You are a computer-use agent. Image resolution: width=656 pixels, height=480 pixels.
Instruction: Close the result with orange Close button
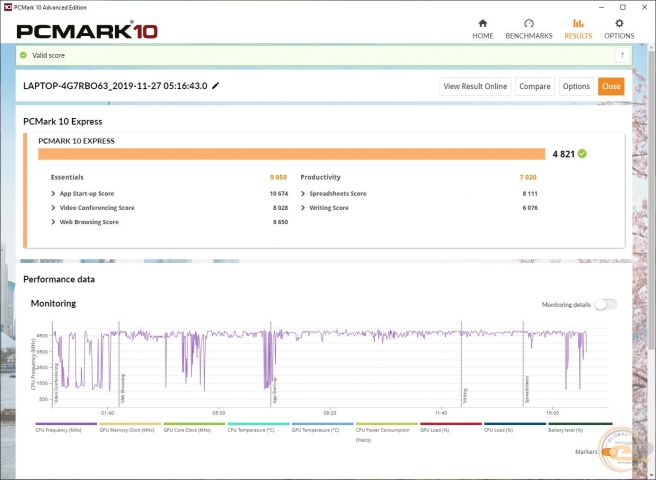611,86
